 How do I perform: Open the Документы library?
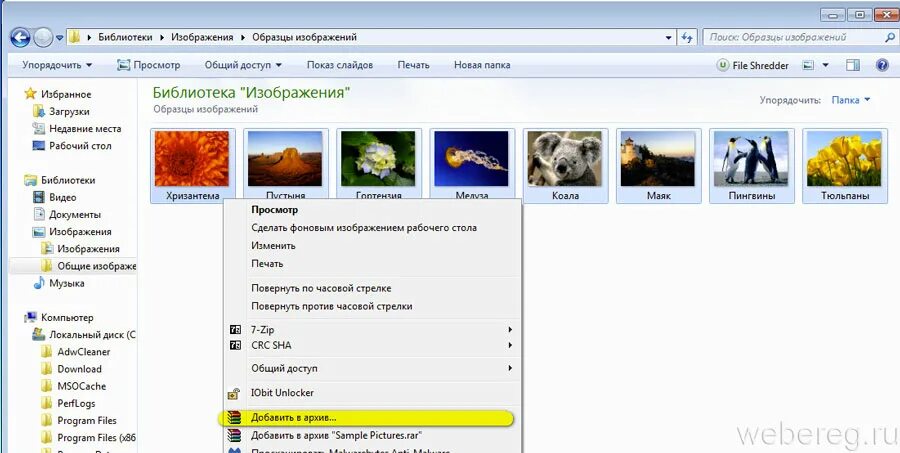tap(67, 215)
